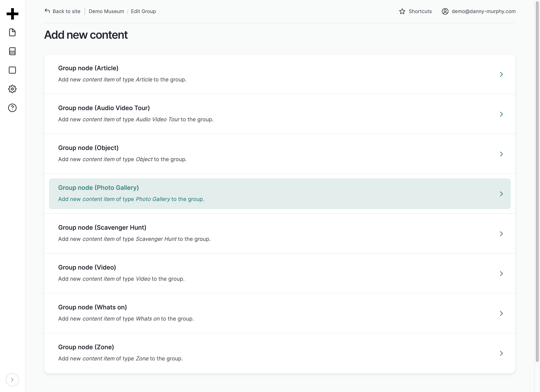Click chevron on the Video row

501,274
